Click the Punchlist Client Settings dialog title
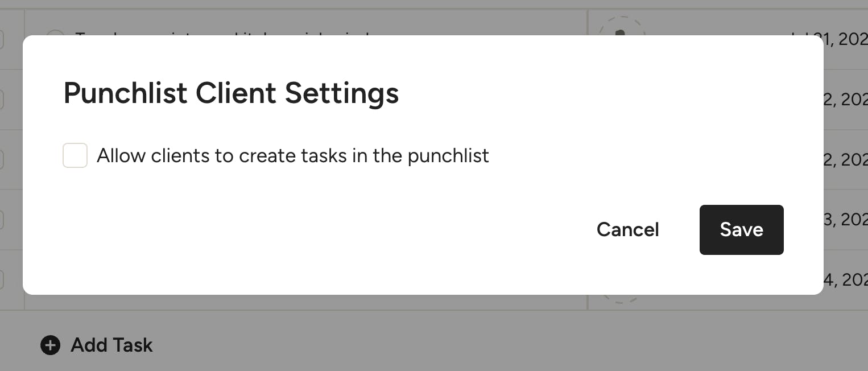868x371 pixels. coord(231,93)
